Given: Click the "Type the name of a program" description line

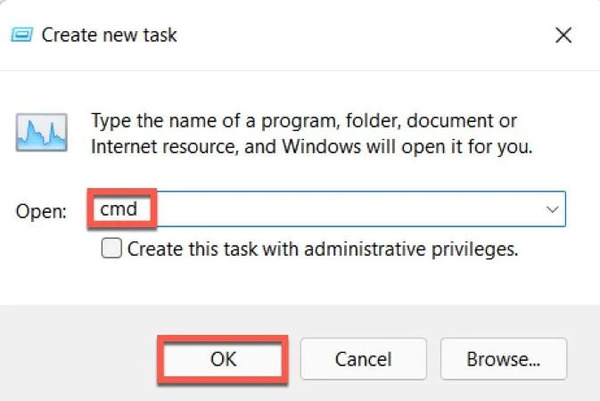Looking at the screenshot, I should (304, 121).
